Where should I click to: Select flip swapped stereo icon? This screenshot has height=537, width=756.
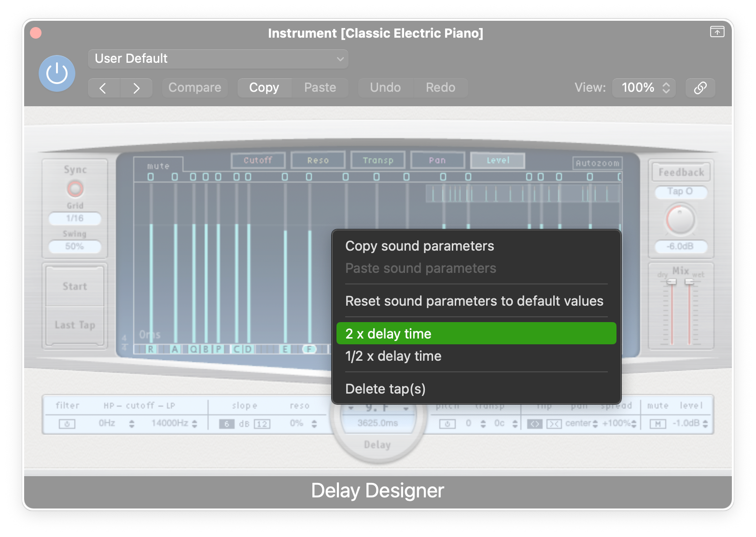point(554,424)
